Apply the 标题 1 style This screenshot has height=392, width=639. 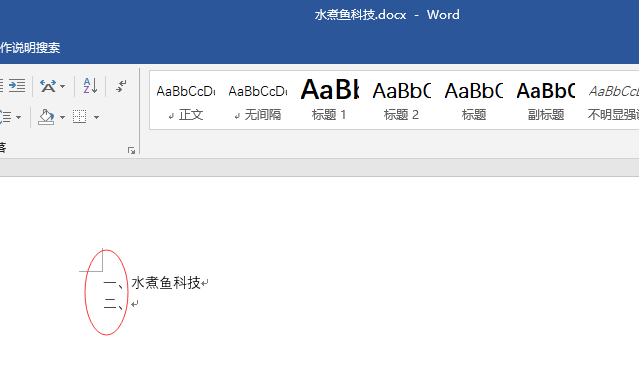tap(329, 100)
